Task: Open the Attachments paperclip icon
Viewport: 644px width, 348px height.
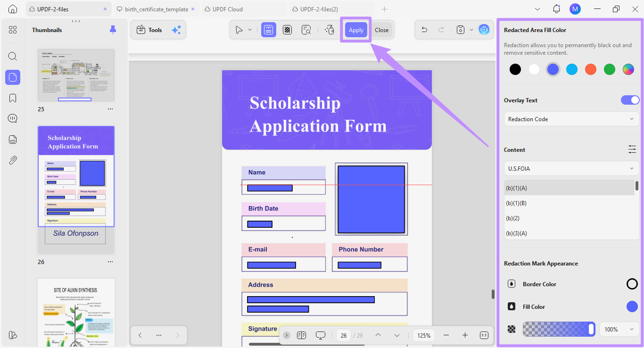Action: point(13,160)
